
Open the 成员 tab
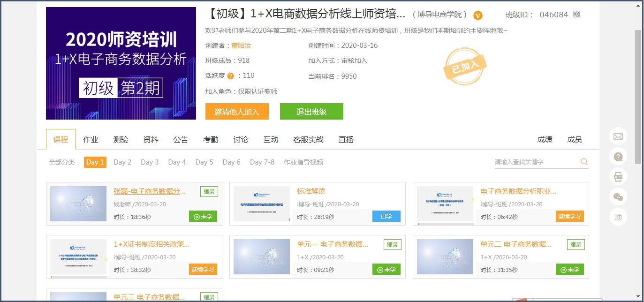click(x=574, y=139)
